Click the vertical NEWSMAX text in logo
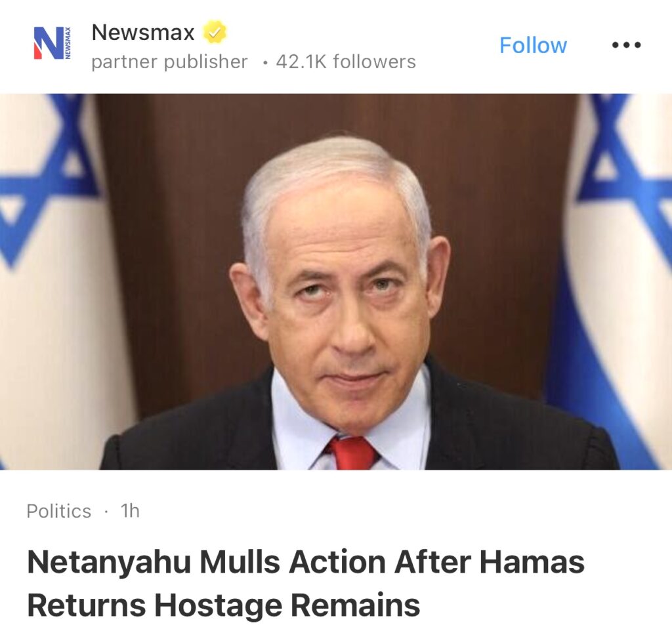 tap(68, 43)
